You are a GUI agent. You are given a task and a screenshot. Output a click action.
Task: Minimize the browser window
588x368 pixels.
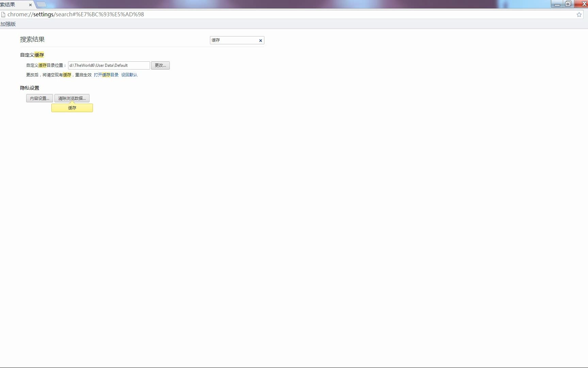[x=557, y=4]
